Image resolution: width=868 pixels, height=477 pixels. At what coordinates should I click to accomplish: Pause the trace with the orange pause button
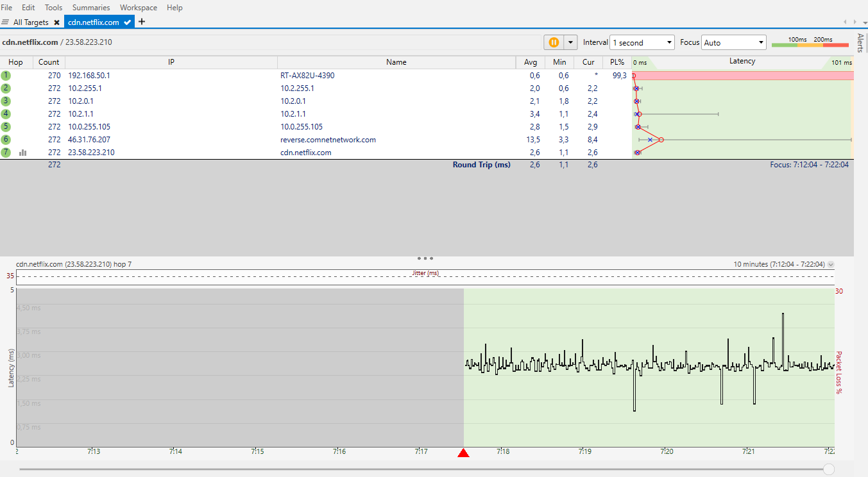(552, 42)
